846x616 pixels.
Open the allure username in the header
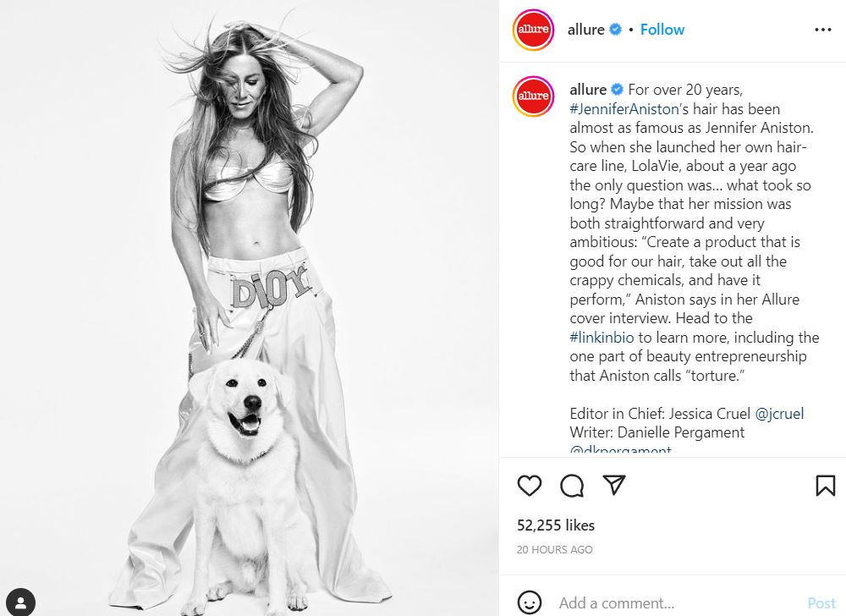click(586, 29)
